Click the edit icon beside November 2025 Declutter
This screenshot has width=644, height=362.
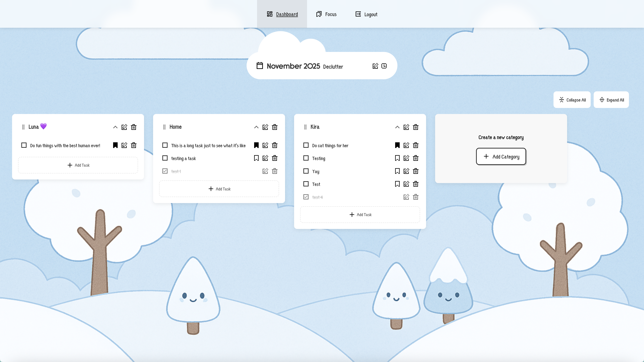(375, 66)
